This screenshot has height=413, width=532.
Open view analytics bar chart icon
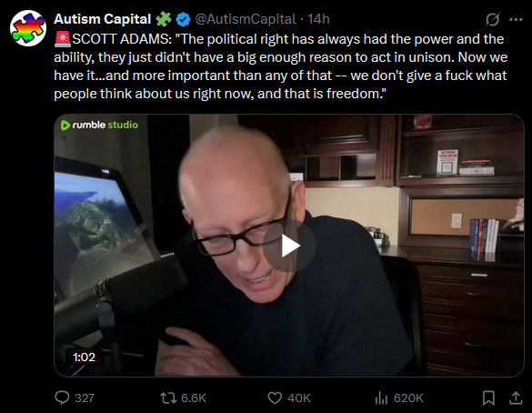(381, 398)
